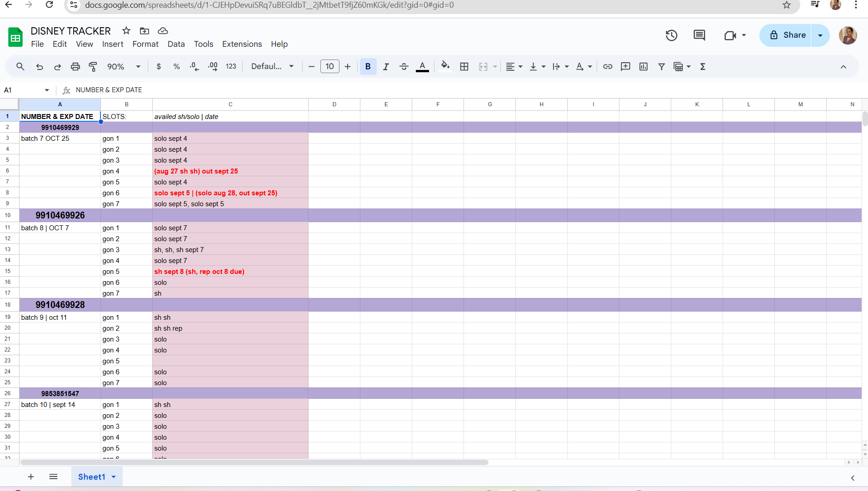This screenshot has width=868, height=491.
Task: Open the Insert menu
Action: pos(113,44)
